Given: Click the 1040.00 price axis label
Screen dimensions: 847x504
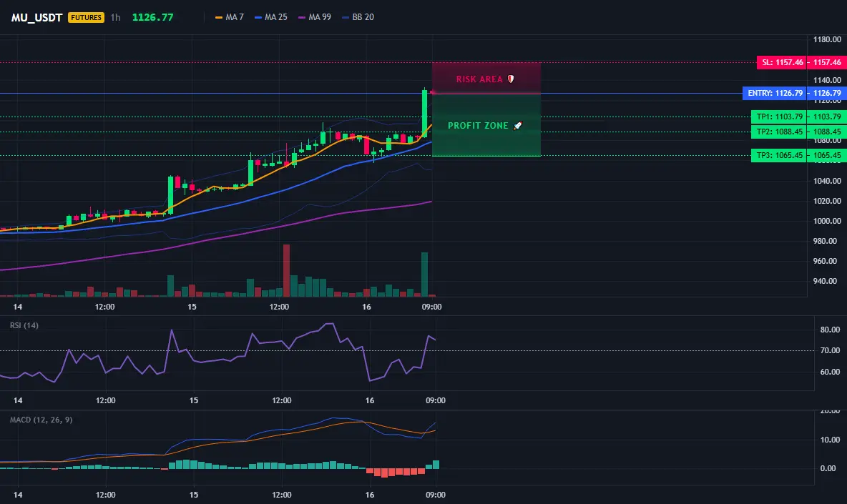Looking at the screenshot, I should click(827, 181).
